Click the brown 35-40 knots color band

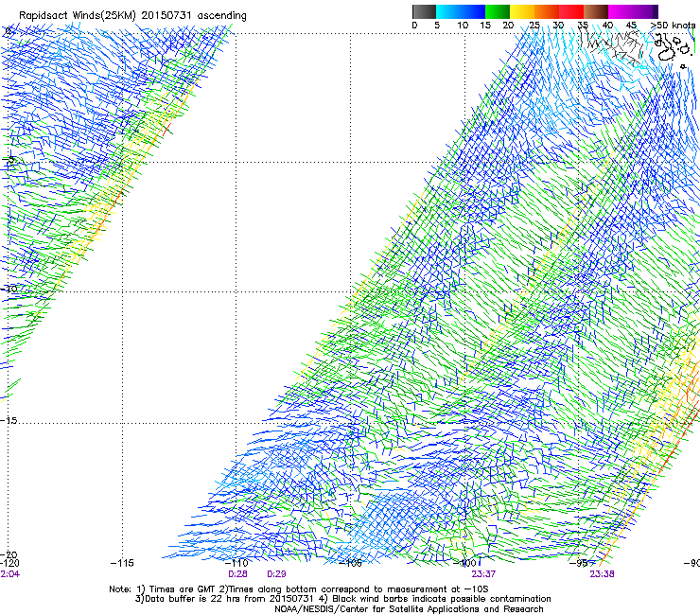(x=596, y=11)
